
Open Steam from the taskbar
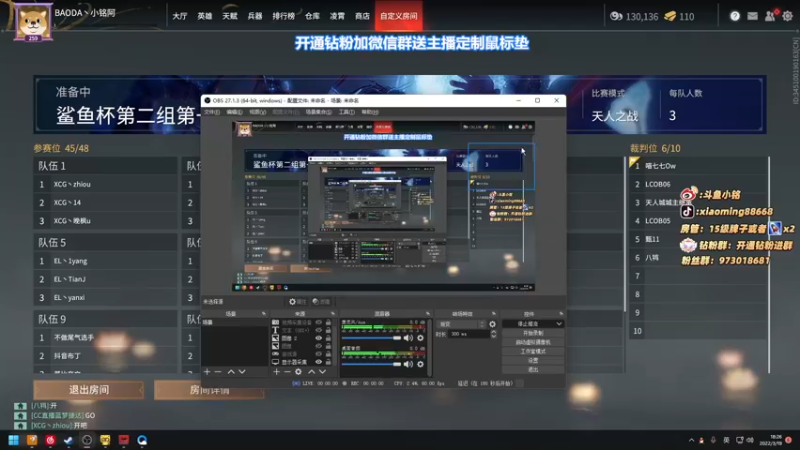68,440
